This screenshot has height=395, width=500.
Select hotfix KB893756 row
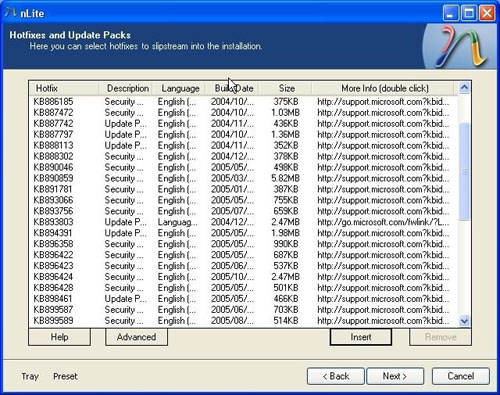point(243,211)
